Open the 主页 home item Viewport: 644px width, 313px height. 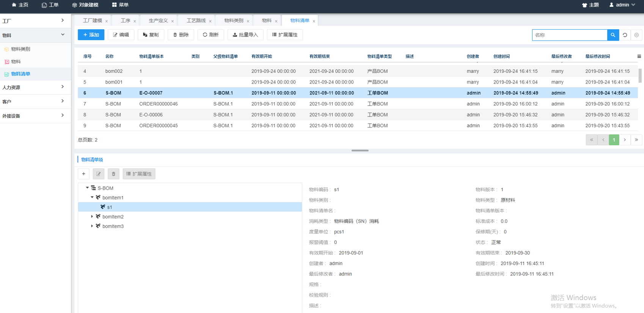coord(20,5)
